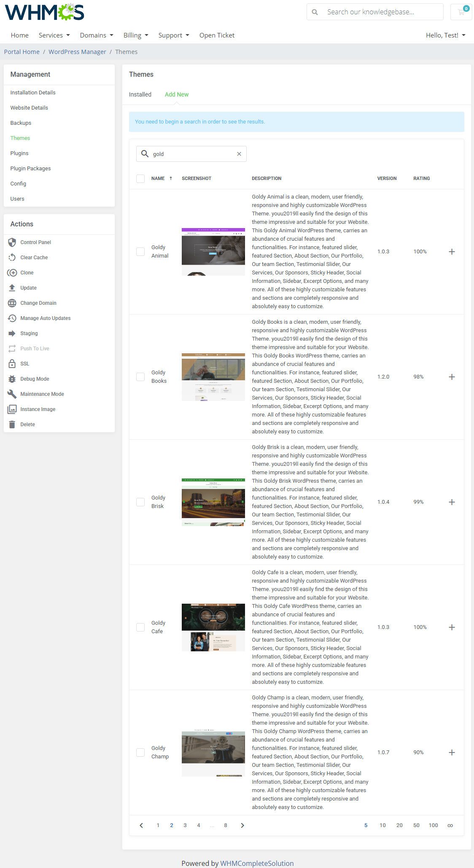Install Goldy Cafe using plus icon
The image size is (474, 868).
pos(452,627)
